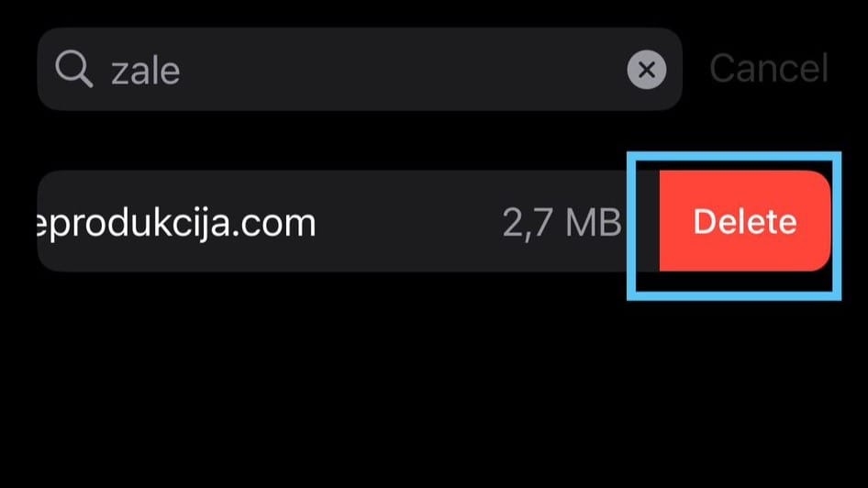This screenshot has width=868, height=488.
Task: Tap the magnifying glass search icon
Action: point(73,69)
